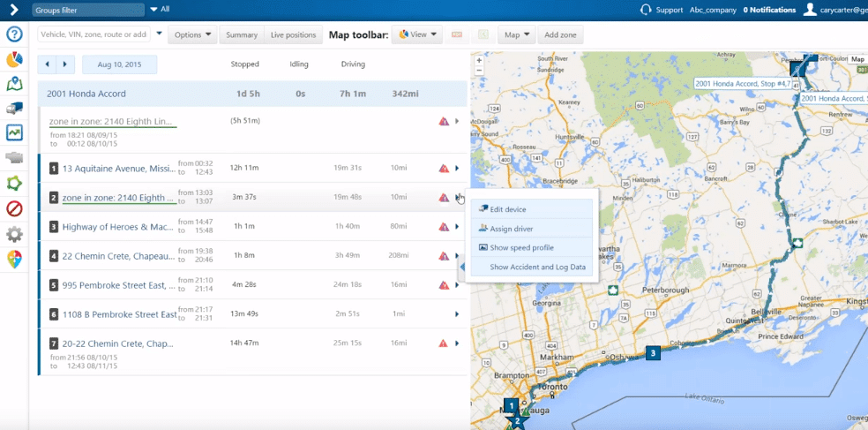This screenshot has width=868, height=430.
Task: Click the Add zone button
Action: (560, 34)
